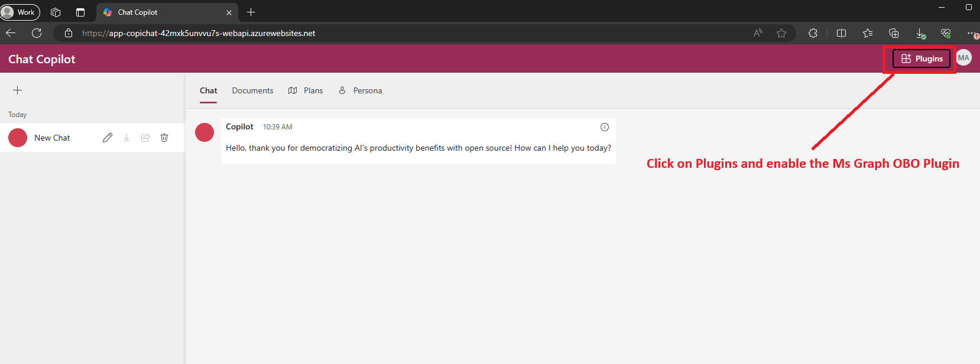The width and height of the screenshot is (980, 364).
Task: Show info for Copilot's message
Action: click(605, 127)
